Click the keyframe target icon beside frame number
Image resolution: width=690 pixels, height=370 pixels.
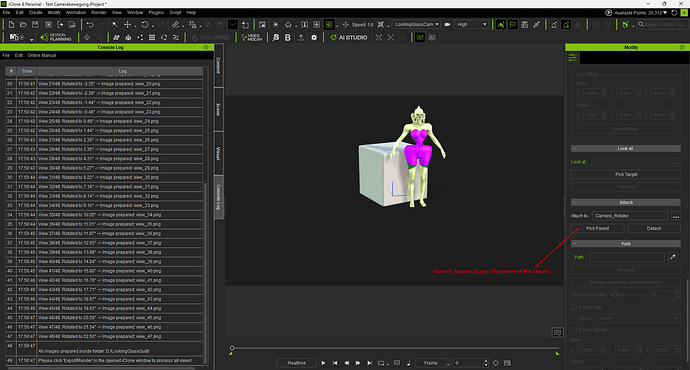(496, 363)
